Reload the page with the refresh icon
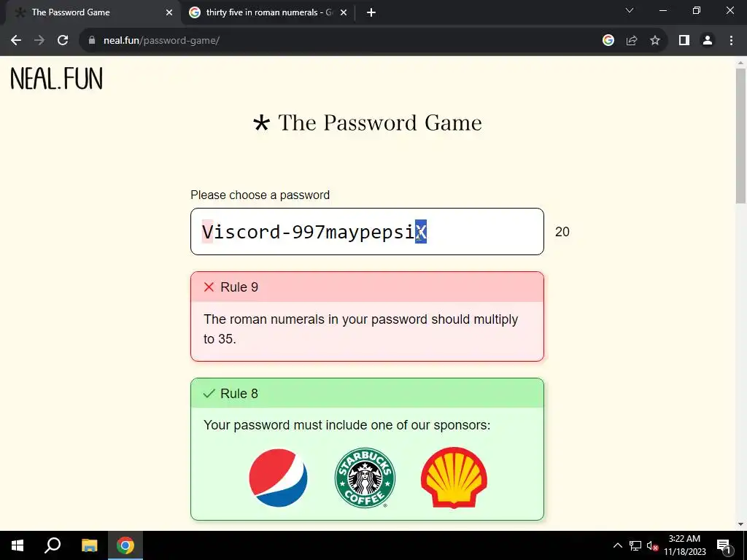Image resolution: width=747 pixels, height=560 pixels. click(x=63, y=41)
